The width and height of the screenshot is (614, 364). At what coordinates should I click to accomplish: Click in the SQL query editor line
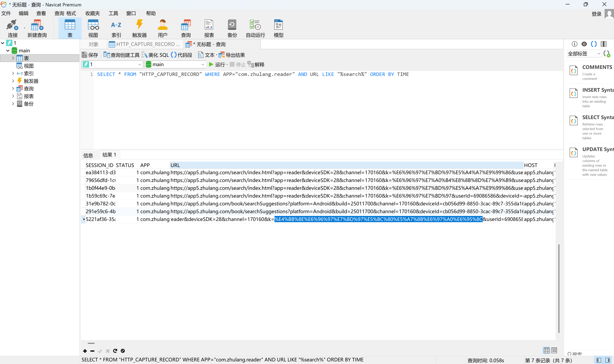pos(253,74)
